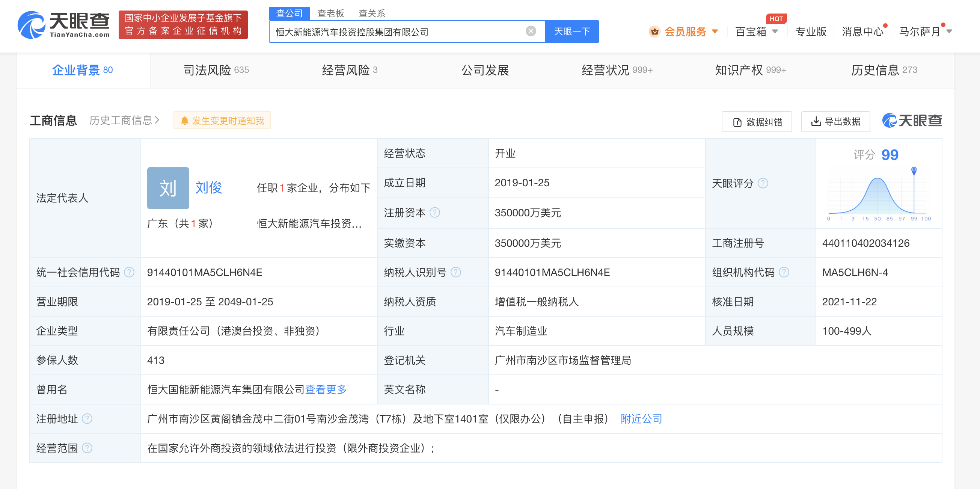Open 历史工商信息 link with chevron

[124, 121]
